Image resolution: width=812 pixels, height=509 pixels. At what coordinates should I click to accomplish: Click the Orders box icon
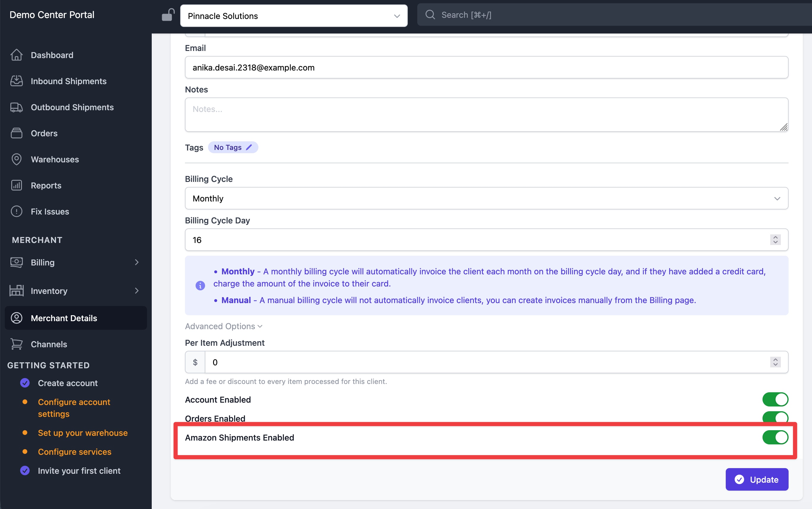[17, 133]
